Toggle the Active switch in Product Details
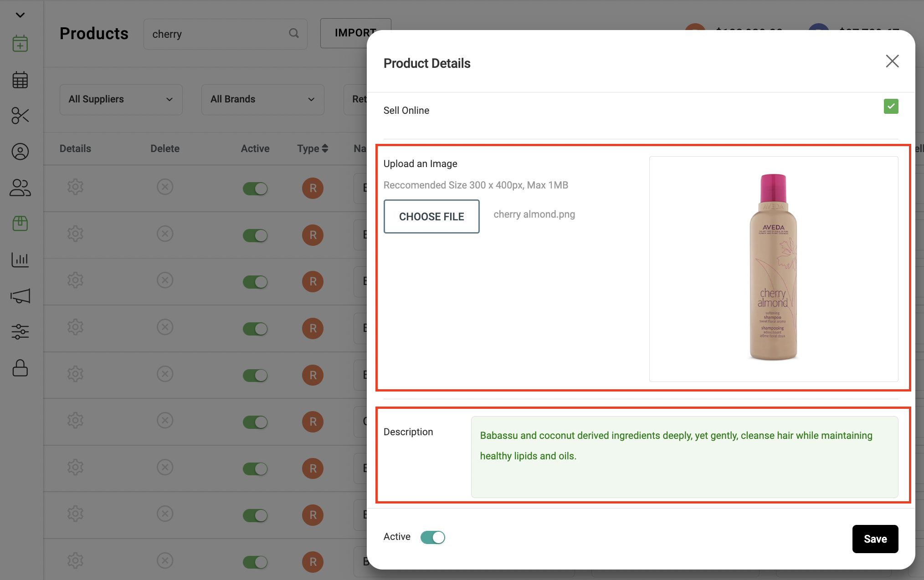The height and width of the screenshot is (580, 924). (432, 537)
